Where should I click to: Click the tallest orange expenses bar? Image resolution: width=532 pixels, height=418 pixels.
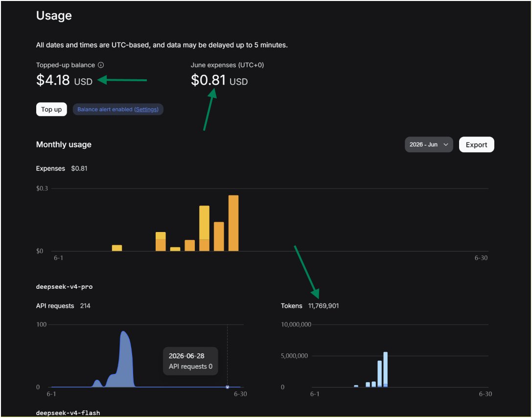point(233,223)
